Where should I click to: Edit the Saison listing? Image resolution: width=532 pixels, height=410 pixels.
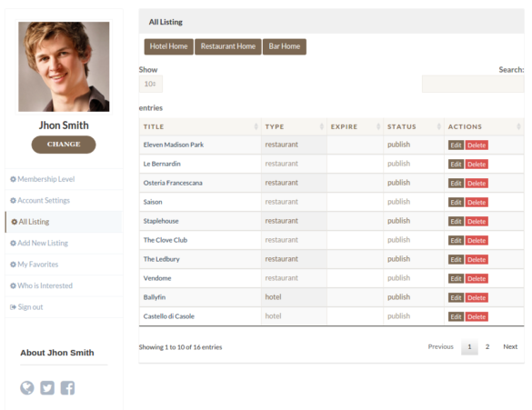456,203
